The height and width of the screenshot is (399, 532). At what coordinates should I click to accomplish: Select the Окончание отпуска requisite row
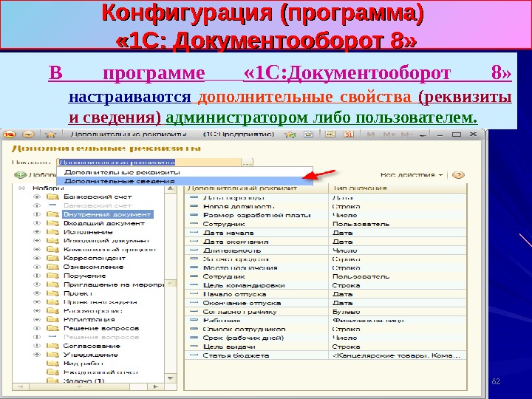tap(326, 303)
